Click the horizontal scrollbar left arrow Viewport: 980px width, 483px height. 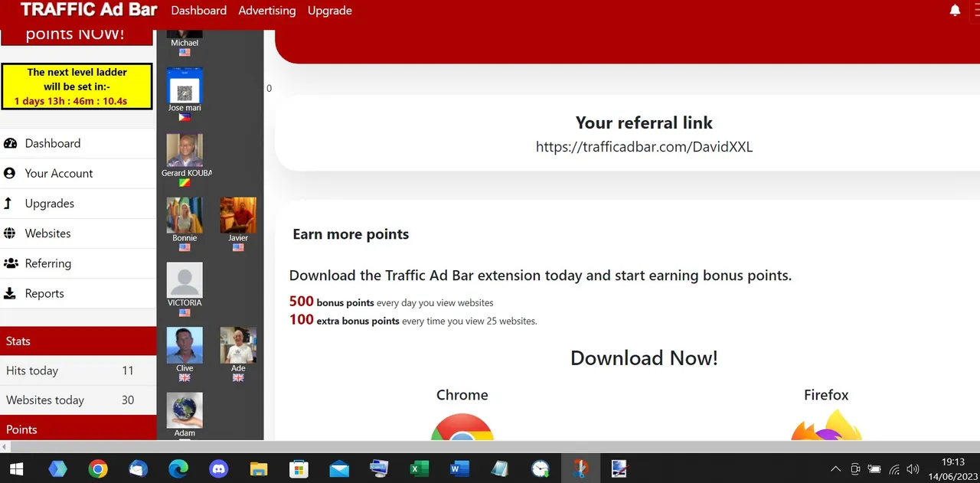point(5,446)
